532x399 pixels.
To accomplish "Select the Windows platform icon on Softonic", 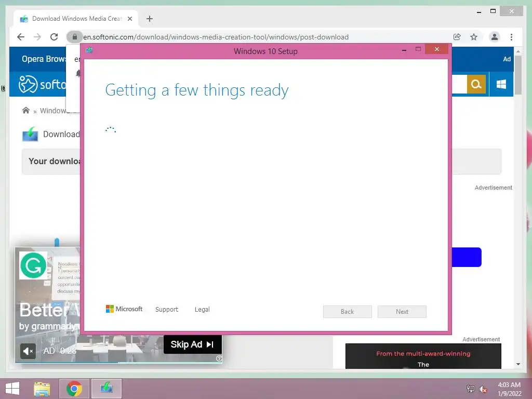I will tap(501, 84).
